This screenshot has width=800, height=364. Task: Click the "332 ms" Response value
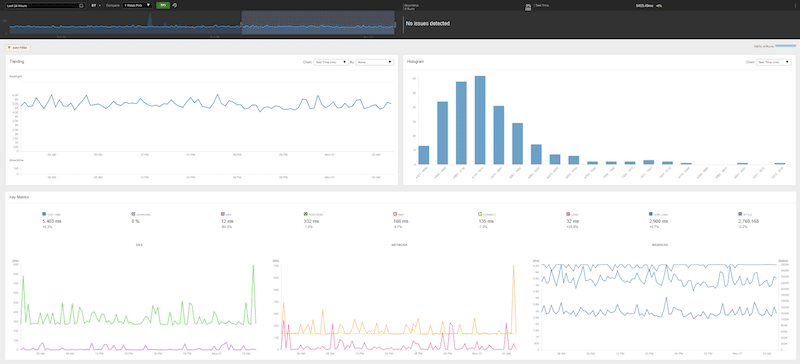click(x=311, y=222)
